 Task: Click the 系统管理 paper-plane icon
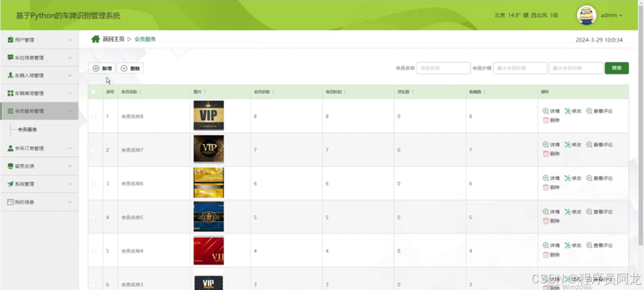[x=10, y=184]
